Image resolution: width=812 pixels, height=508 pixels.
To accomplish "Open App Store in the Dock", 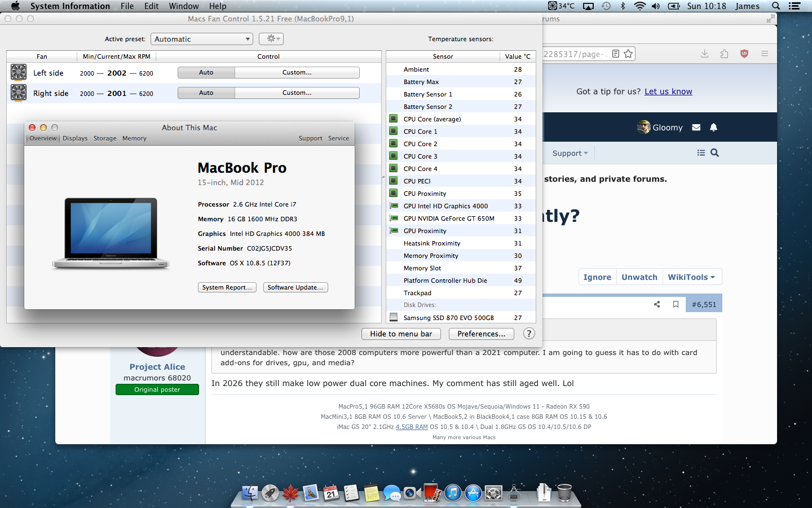I will click(x=473, y=493).
